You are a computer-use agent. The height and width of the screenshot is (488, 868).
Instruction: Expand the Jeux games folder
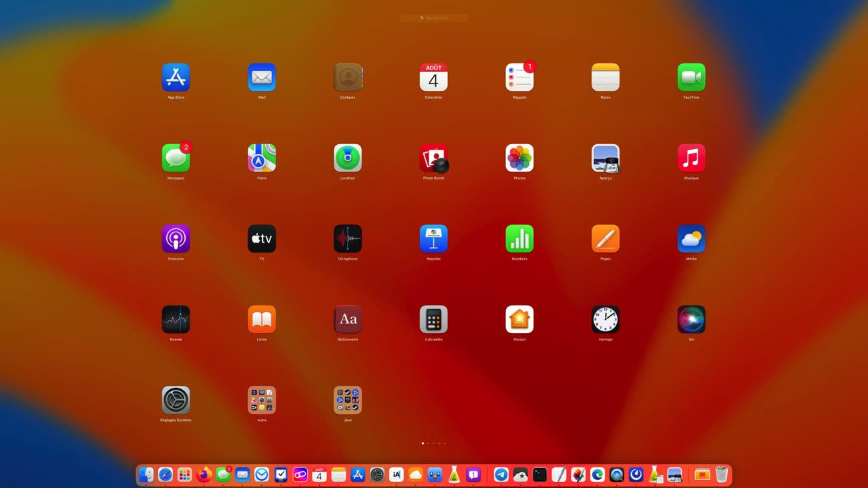click(x=347, y=401)
